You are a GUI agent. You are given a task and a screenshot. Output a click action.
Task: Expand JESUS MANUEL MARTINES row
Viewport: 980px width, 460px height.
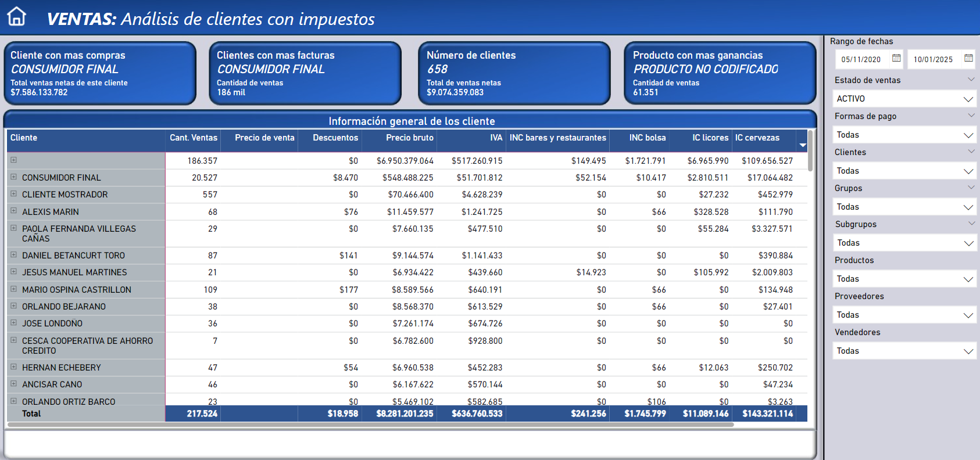pos(13,271)
